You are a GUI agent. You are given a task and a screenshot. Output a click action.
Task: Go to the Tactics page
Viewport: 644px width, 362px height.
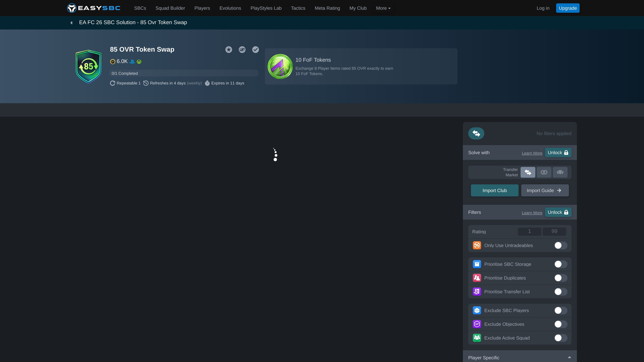coord(298,8)
